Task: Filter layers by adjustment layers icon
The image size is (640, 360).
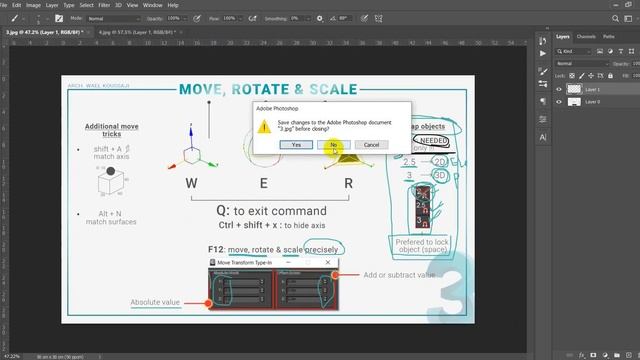Action: 610,51
